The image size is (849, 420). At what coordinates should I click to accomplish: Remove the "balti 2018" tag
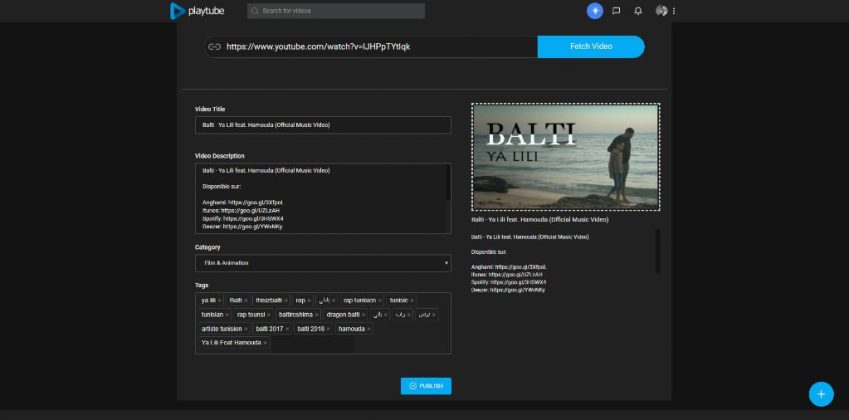tap(328, 329)
